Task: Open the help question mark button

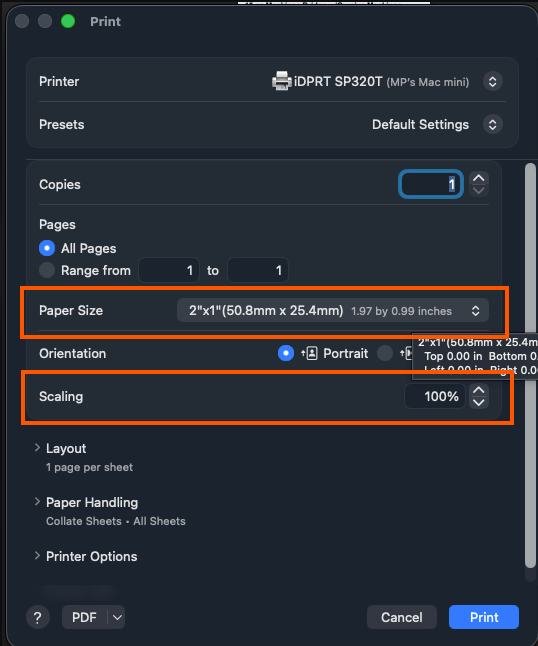Action: pyautogui.click(x=38, y=617)
